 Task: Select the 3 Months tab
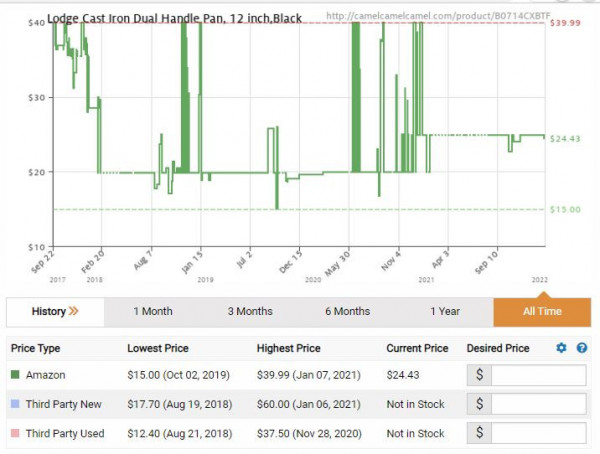pos(250,311)
